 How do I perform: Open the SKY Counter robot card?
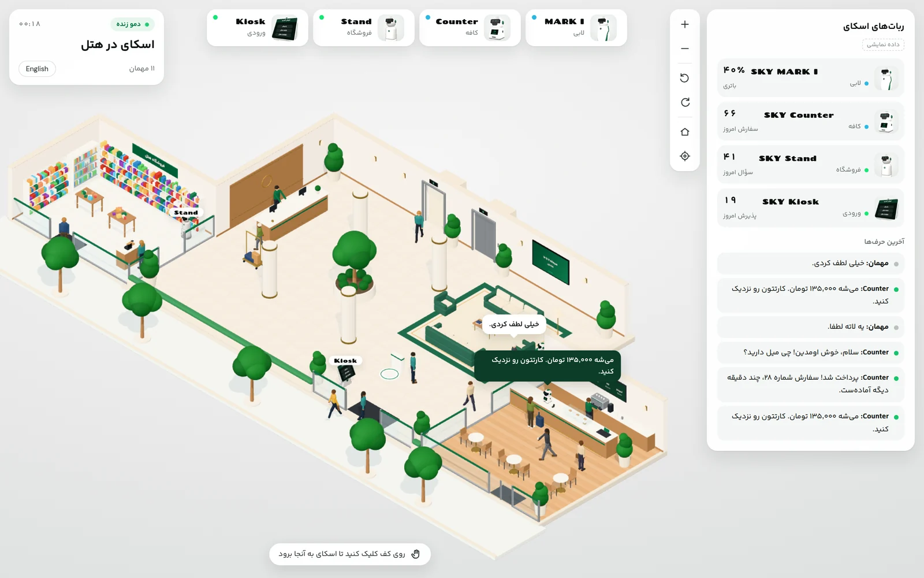(811, 121)
